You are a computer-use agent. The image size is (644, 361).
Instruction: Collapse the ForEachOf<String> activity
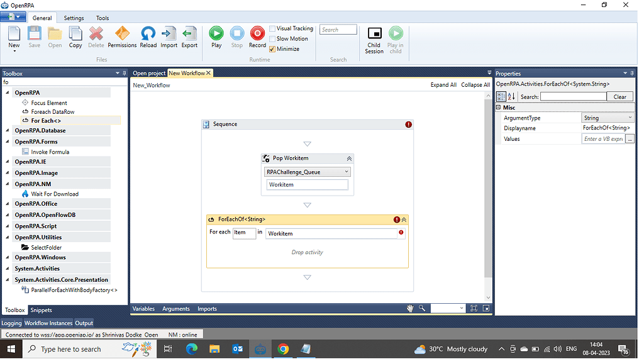tap(404, 219)
